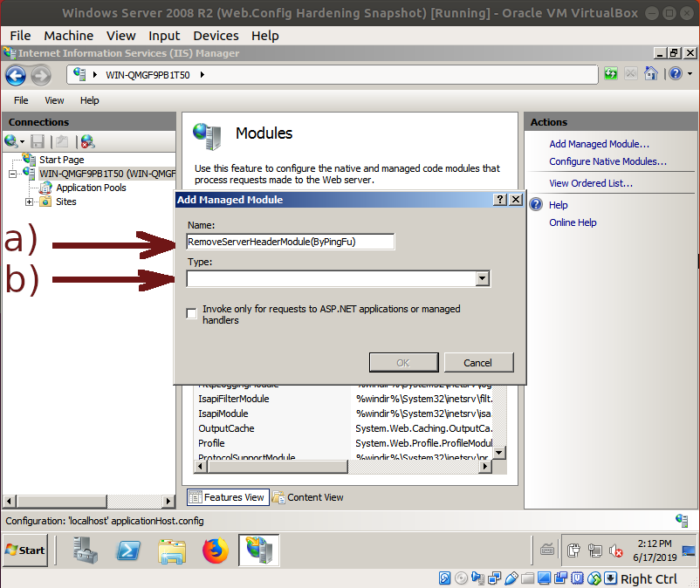Viewport: 700px width, 588px height.
Task: Click the VirtualBox optical disc status icon
Action: click(461, 578)
